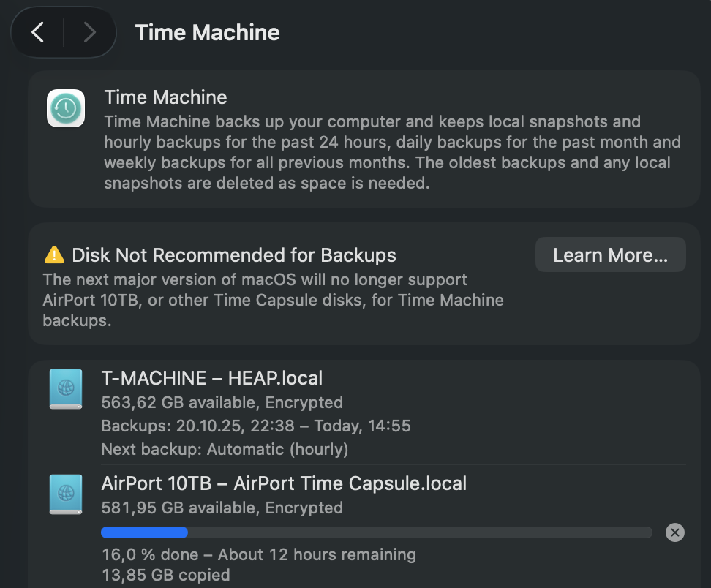Click the 13,85 GB copied label
This screenshot has width=711, height=588.
[165, 576]
